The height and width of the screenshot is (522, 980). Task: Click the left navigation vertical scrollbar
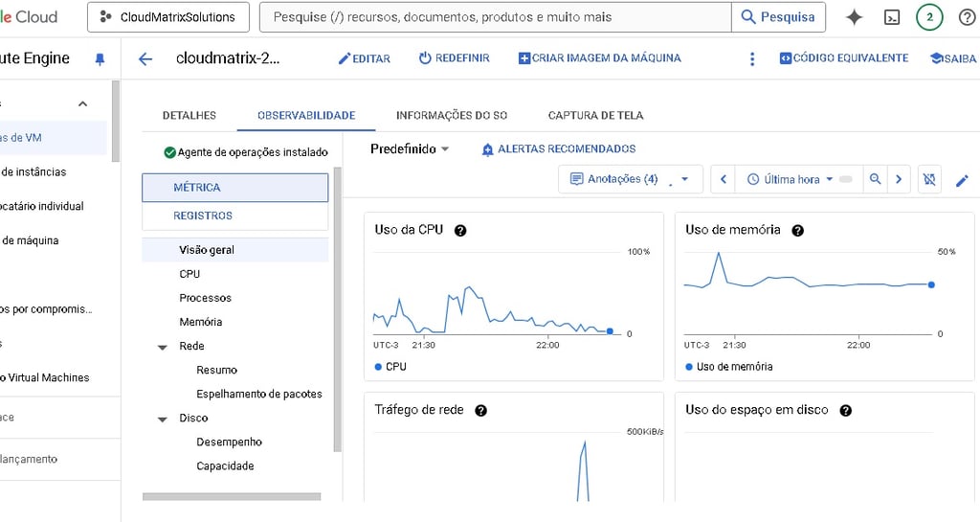pyautogui.click(x=116, y=122)
